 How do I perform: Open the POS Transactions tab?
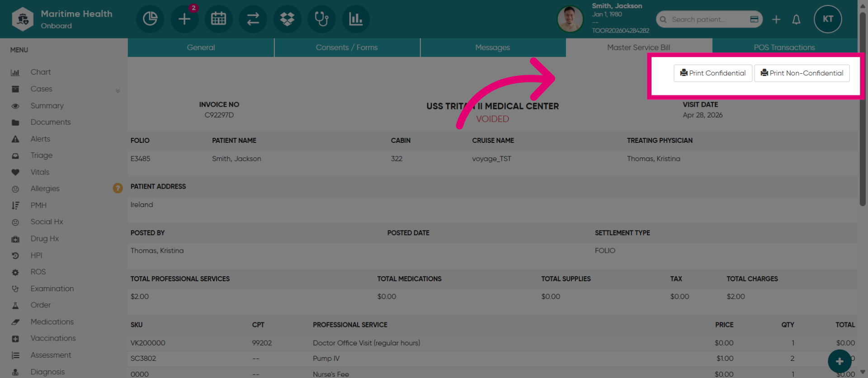point(784,47)
